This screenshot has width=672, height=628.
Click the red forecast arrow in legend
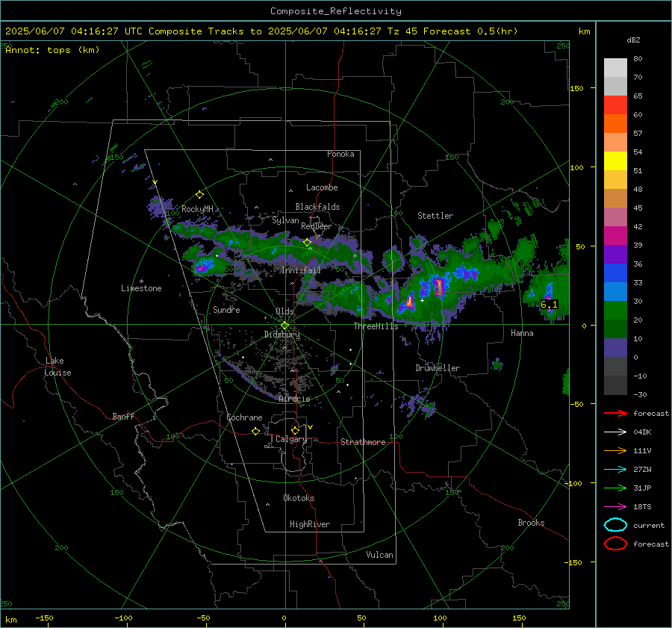(615, 413)
